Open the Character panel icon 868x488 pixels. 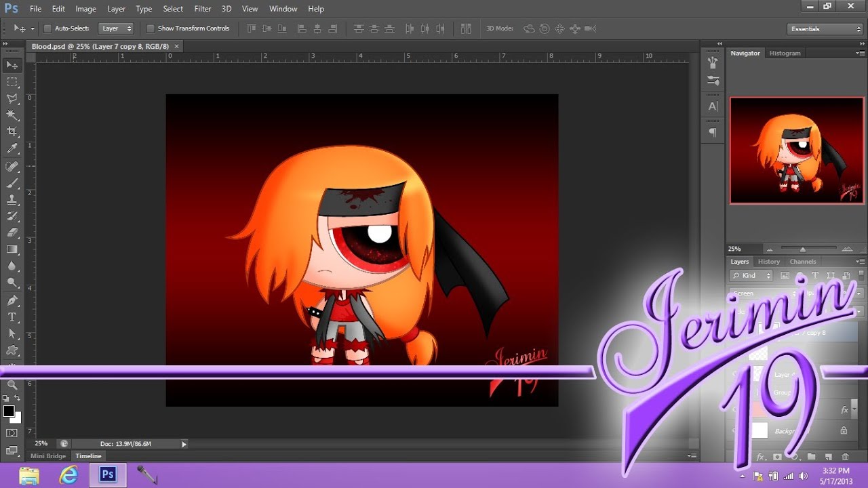713,106
